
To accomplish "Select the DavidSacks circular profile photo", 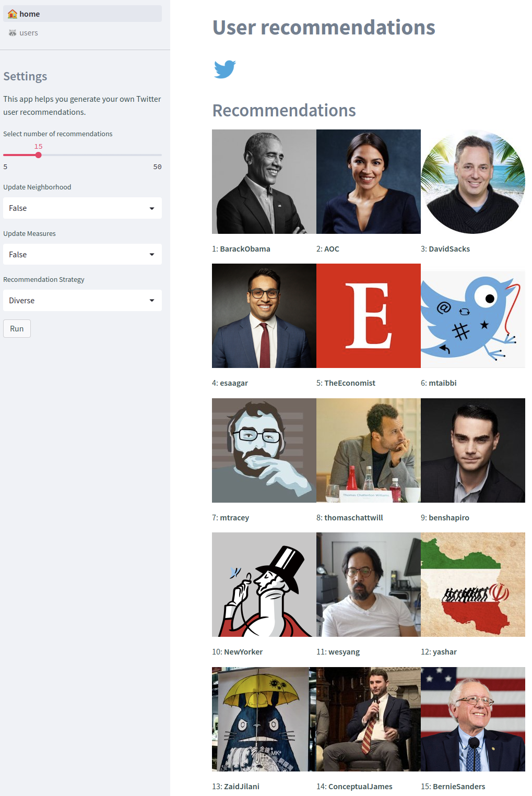I will (473, 182).
